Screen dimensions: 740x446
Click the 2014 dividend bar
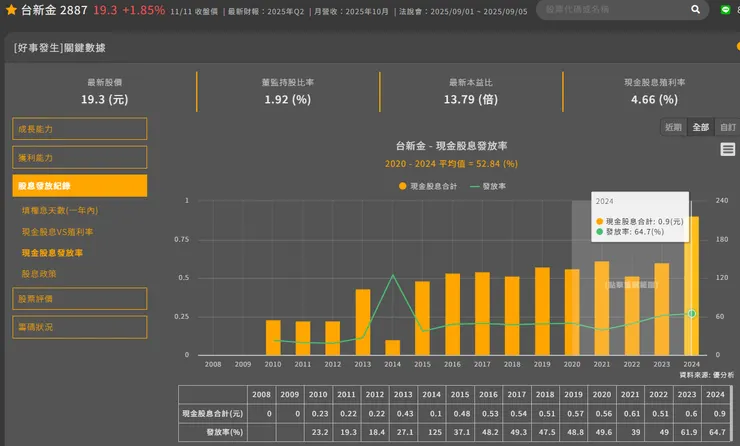pyautogui.click(x=393, y=348)
